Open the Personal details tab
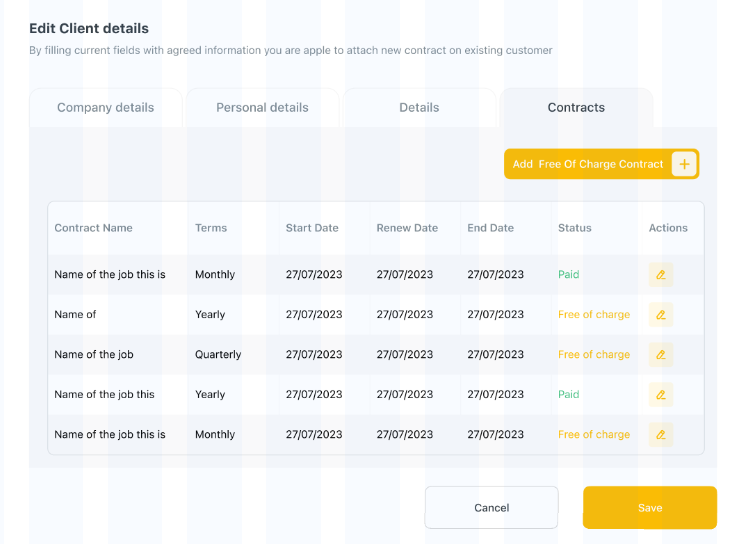This screenshot has height=544, width=753. 262,108
